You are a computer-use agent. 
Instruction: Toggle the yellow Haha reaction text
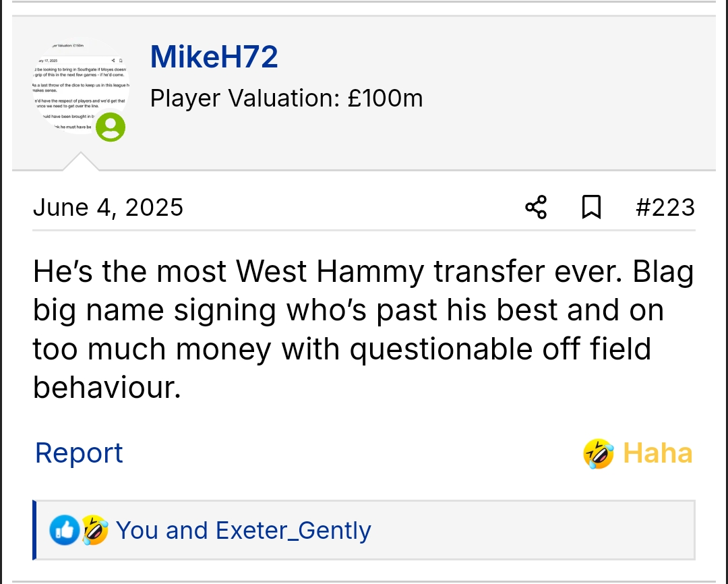pyautogui.click(x=657, y=453)
